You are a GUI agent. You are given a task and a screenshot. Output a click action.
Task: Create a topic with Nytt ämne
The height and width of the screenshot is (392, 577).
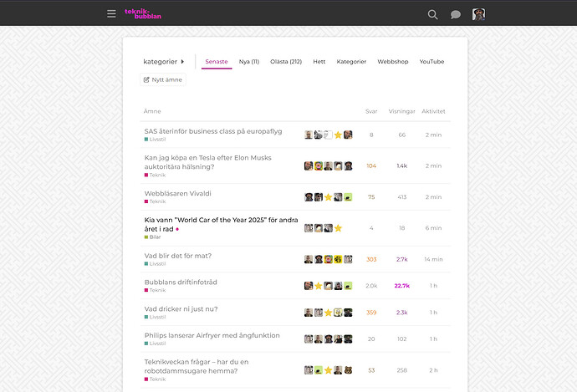click(x=163, y=79)
